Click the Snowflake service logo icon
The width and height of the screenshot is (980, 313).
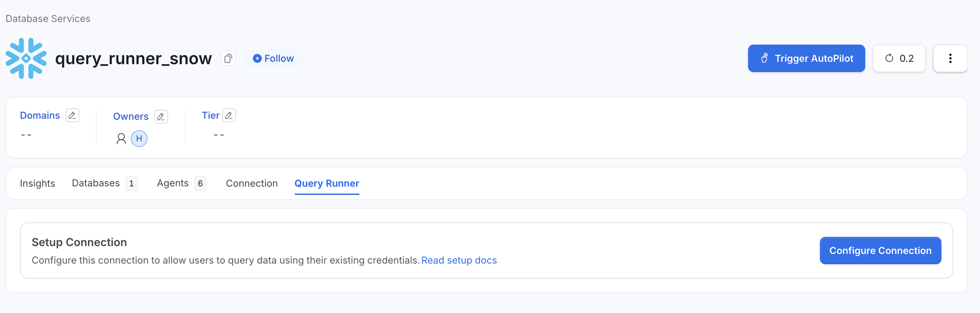click(x=26, y=58)
